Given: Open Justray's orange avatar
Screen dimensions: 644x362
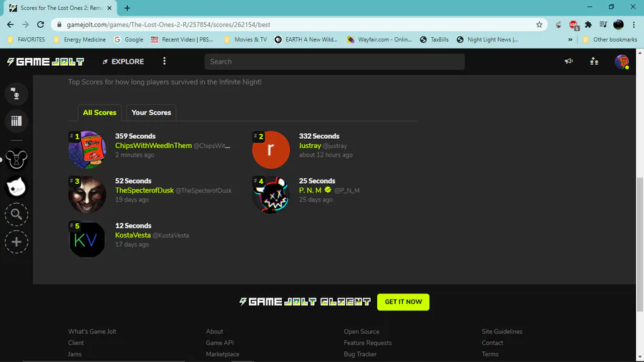Looking at the screenshot, I should click(270, 150).
